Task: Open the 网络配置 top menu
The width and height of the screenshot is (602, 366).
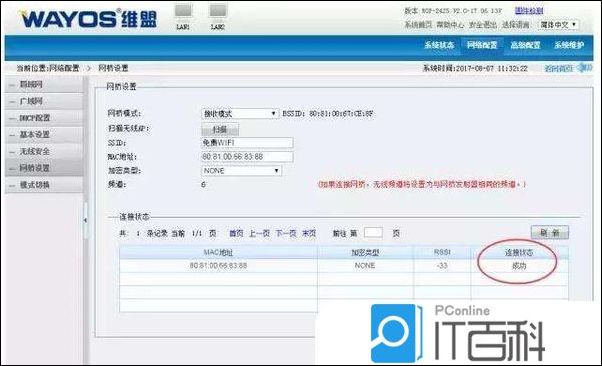Action: [x=482, y=45]
